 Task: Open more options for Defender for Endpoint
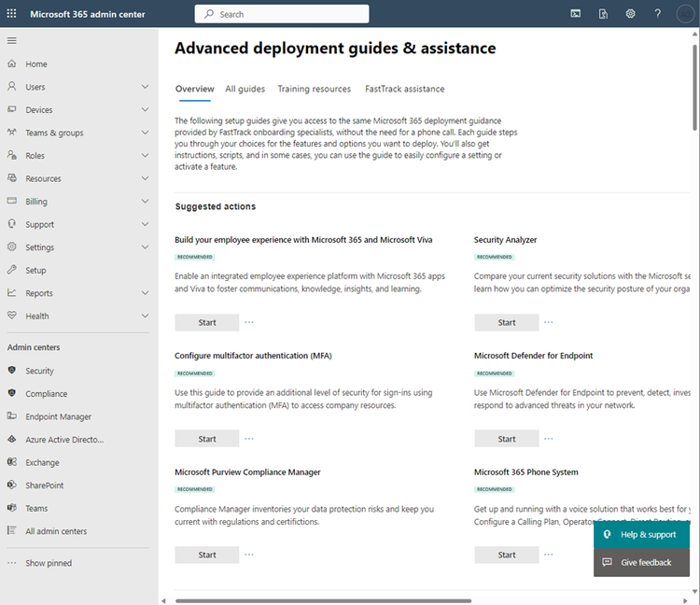tap(549, 439)
